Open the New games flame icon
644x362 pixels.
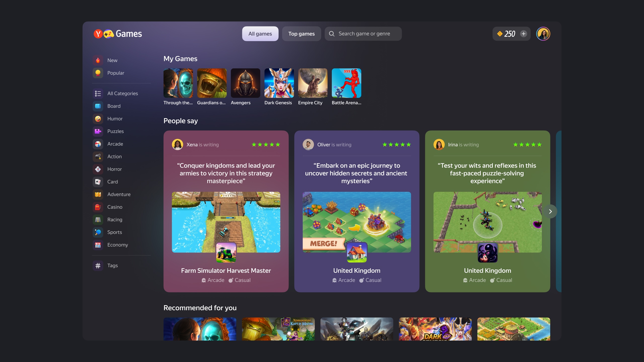(98, 60)
